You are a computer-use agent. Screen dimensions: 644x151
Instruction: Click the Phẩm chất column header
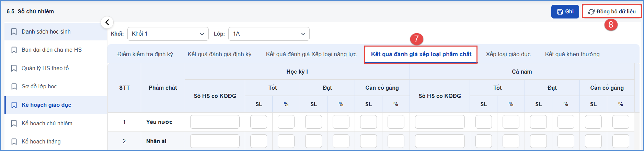coord(163,88)
